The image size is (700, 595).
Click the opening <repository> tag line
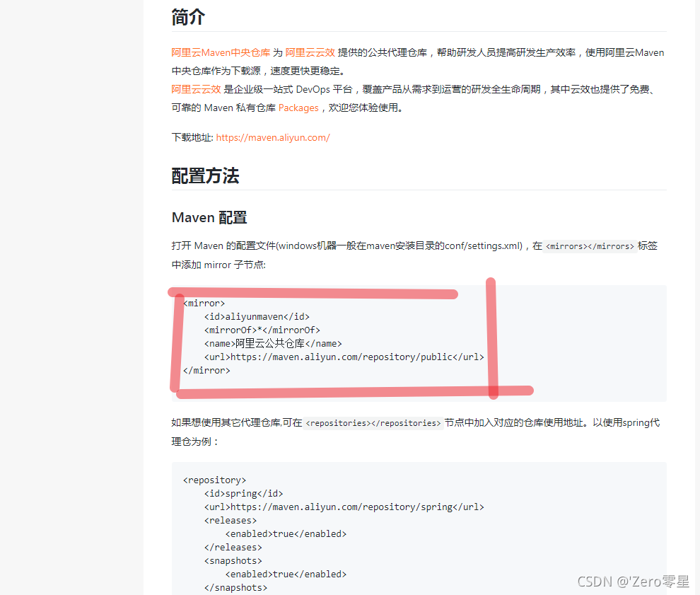214,480
